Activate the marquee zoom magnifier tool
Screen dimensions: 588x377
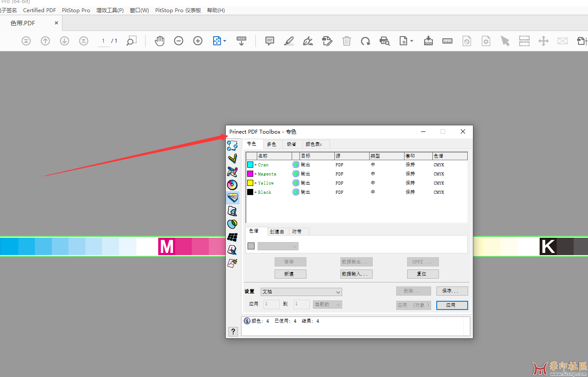tap(132, 41)
